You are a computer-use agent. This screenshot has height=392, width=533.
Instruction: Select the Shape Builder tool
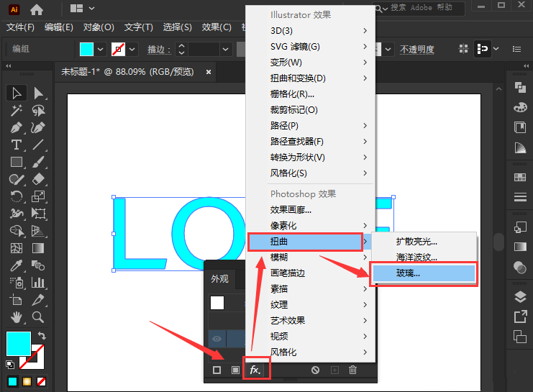(x=17, y=231)
